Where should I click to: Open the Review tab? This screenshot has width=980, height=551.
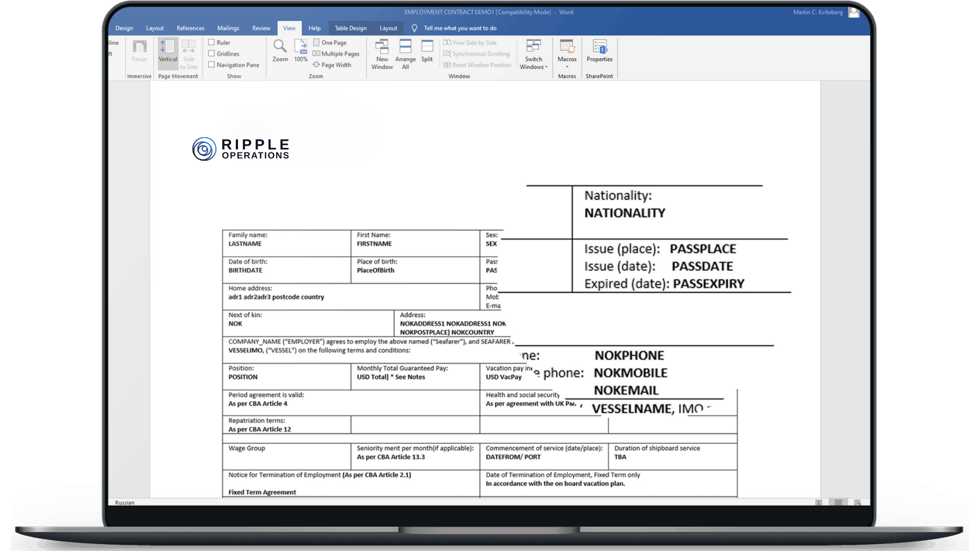point(261,28)
